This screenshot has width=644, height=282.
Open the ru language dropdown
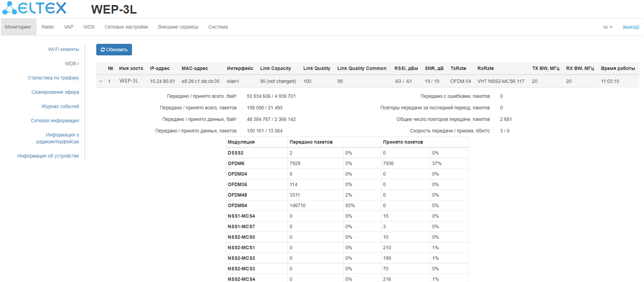point(607,27)
